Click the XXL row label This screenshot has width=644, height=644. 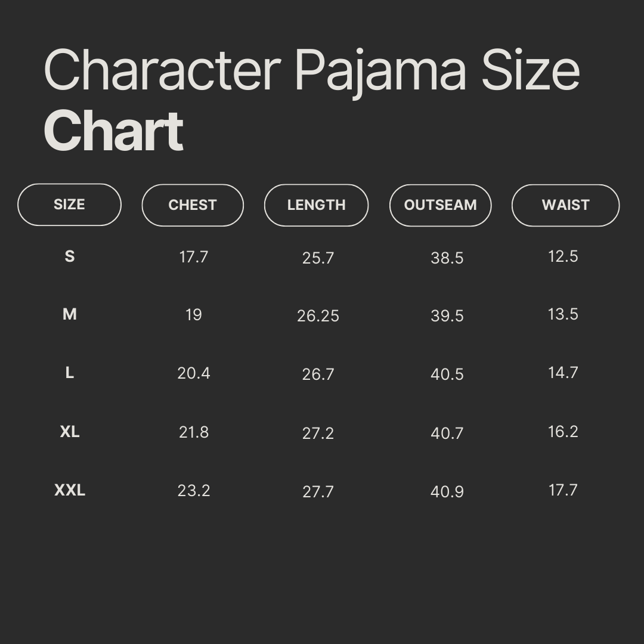click(70, 490)
